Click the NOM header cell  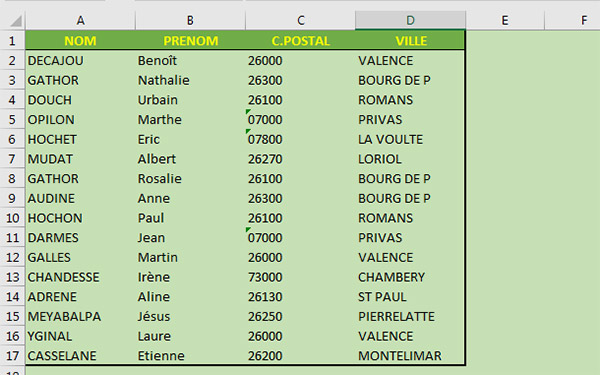point(80,41)
